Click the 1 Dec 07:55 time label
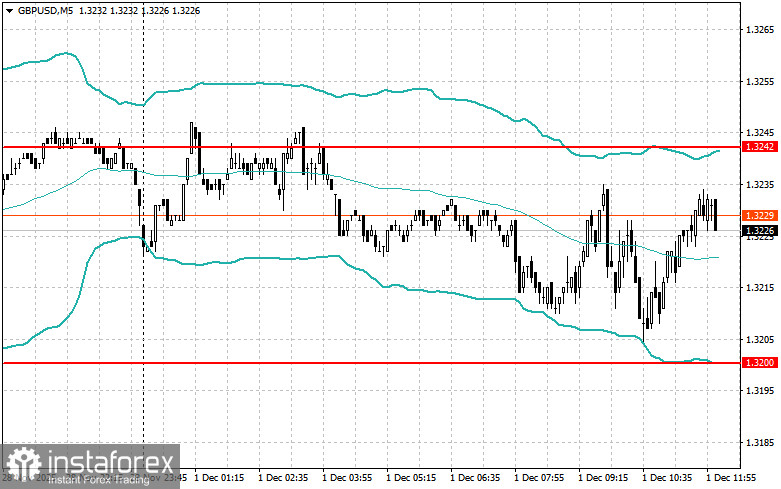The height and width of the screenshot is (489, 781). point(539,478)
